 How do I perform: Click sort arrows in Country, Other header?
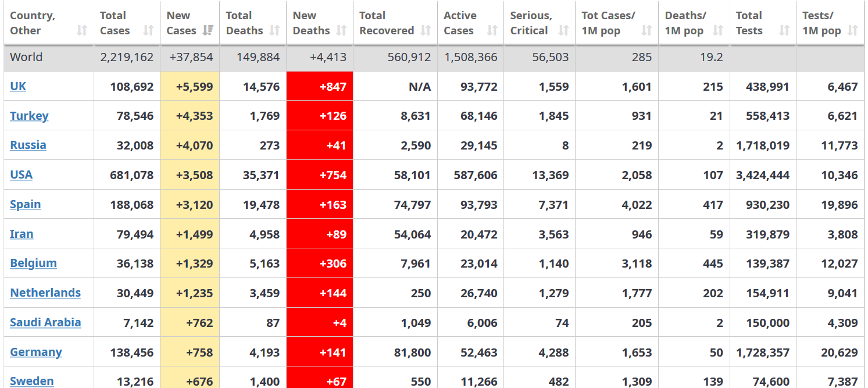(x=82, y=31)
